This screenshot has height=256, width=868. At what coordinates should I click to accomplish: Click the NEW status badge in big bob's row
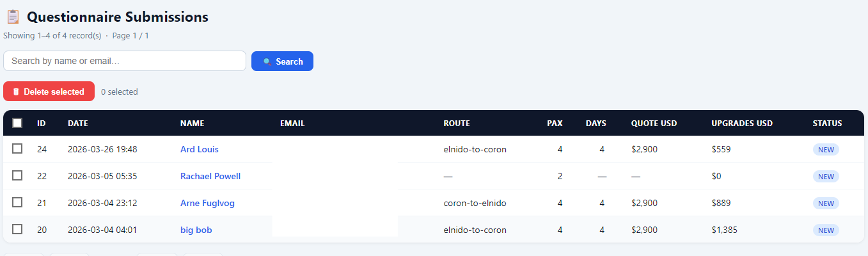tap(826, 230)
